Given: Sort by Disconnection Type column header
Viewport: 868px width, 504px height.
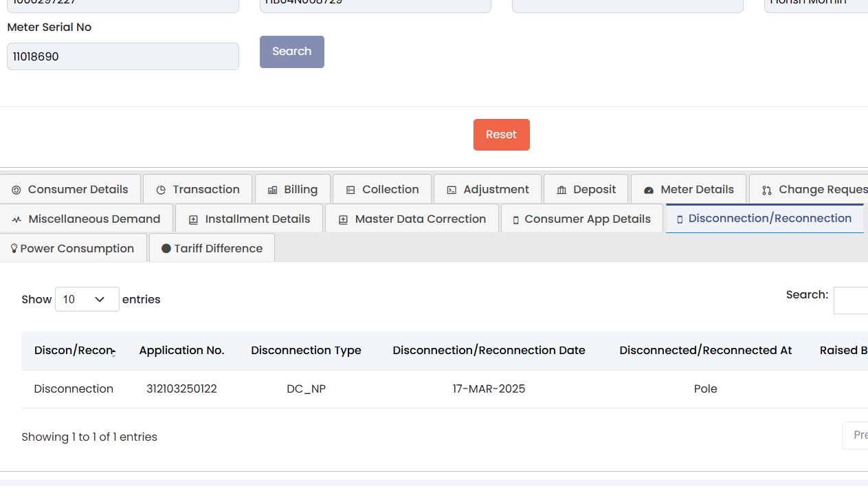Looking at the screenshot, I should (306, 351).
